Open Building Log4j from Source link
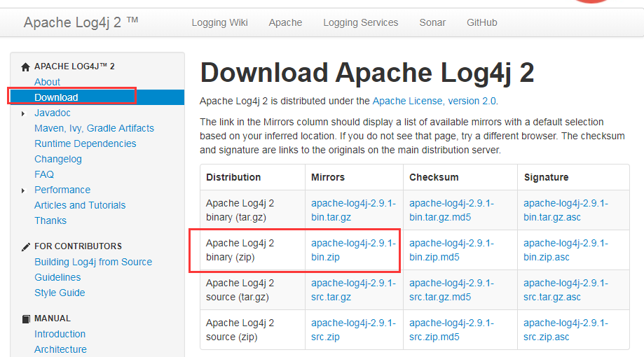 93,262
